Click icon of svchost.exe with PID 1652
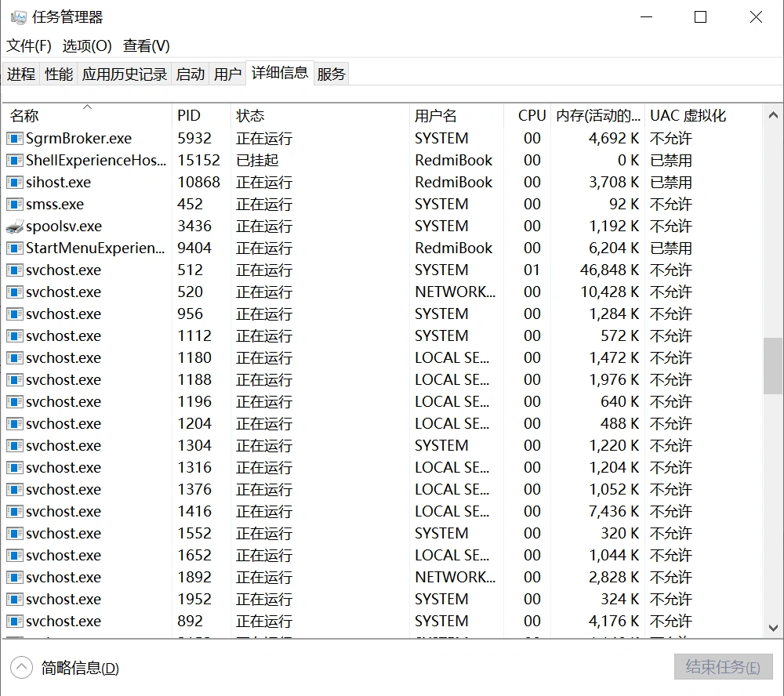 [x=14, y=556]
